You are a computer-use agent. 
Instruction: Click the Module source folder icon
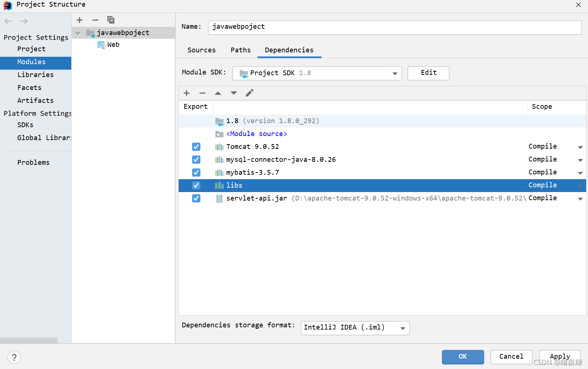pyautogui.click(x=220, y=134)
